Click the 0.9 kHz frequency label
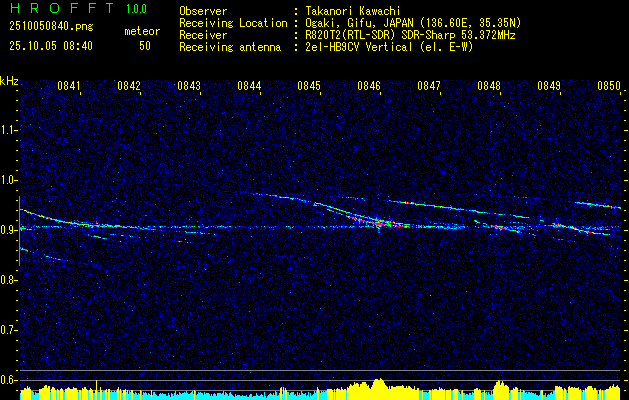The height and width of the screenshot is (400, 629). point(9,230)
